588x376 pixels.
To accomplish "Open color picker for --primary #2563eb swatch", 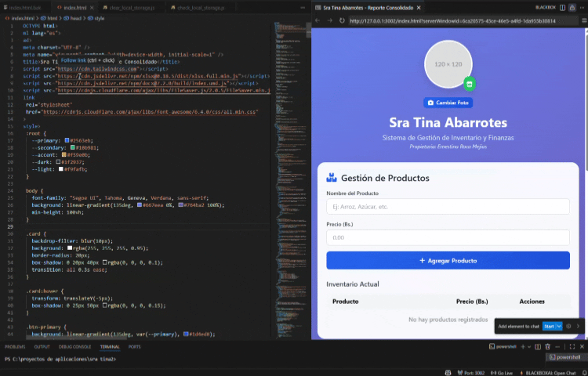I will pyautogui.click(x=67, y=140).
